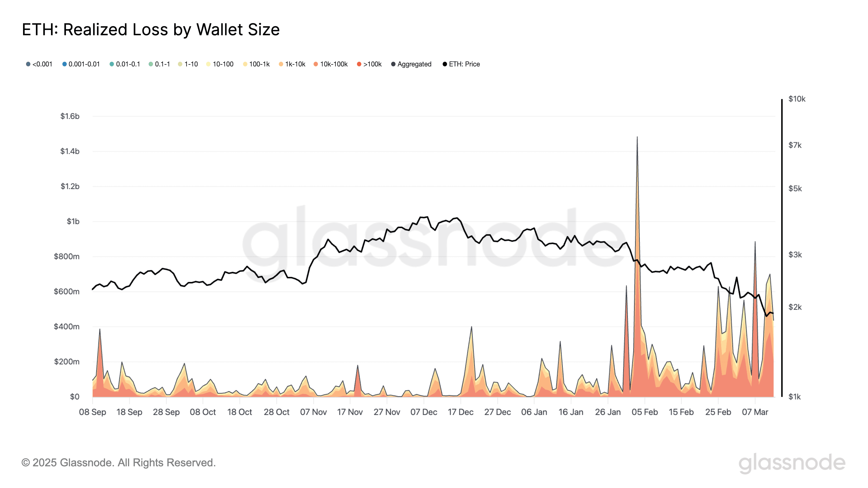Toggle the 10-100 wallet series
Screen dimensions: 868x488
(220, 64)
